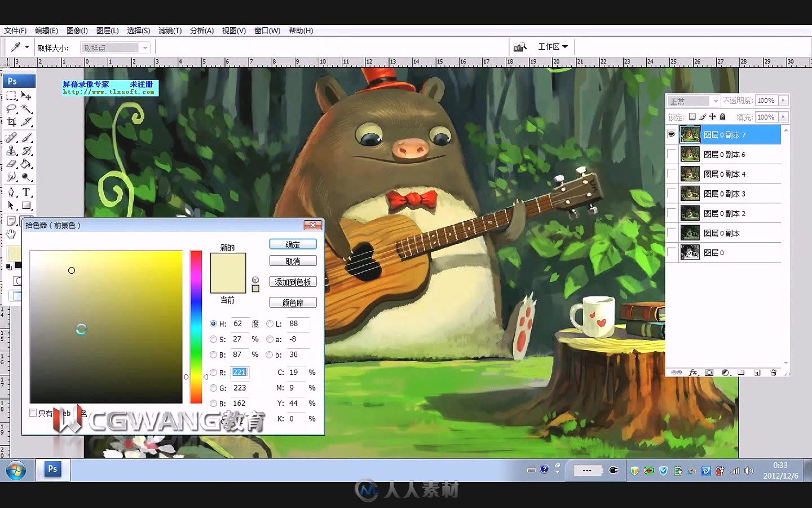Delete layer with trash icon

(x=774, y=373)
